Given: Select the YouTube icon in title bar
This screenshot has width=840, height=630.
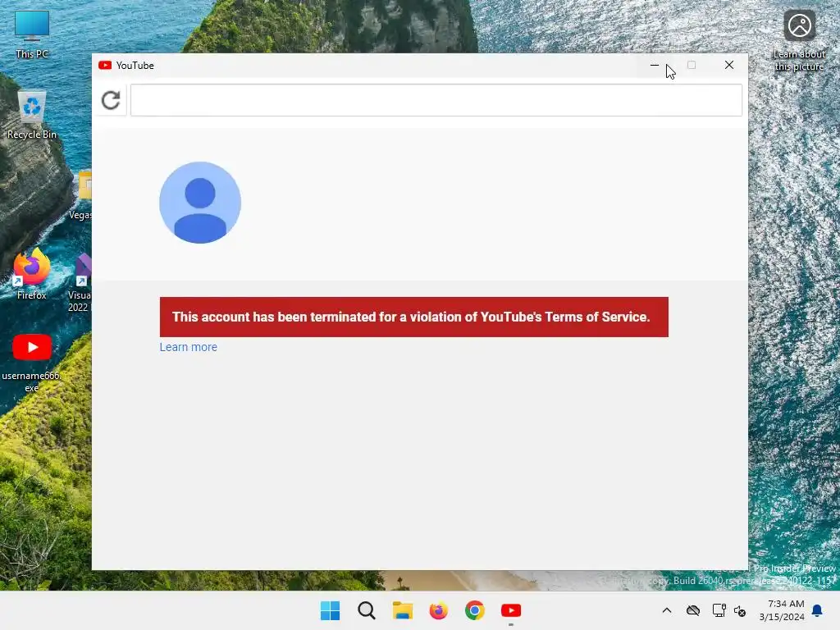Looking at the screenshot, I should pyautogui.click(x=105, y=66).
